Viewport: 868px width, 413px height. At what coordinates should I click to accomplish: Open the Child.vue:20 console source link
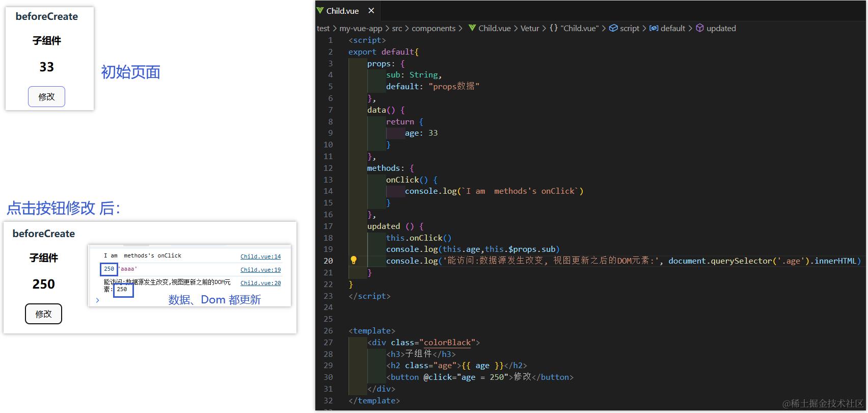pyautogui.click(x=260, y=283)
